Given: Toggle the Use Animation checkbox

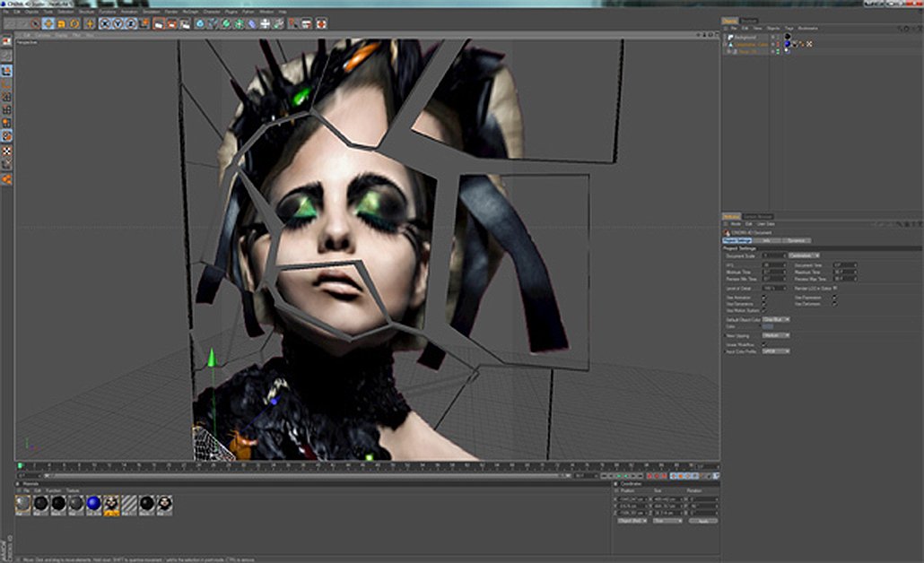Looking at the screenshot, I should pos(764,298).
